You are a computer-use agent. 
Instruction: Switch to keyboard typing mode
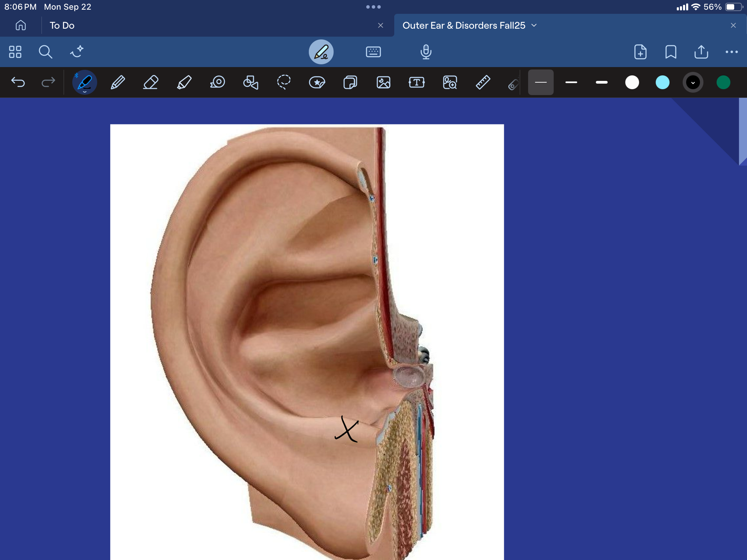[373, 52]
